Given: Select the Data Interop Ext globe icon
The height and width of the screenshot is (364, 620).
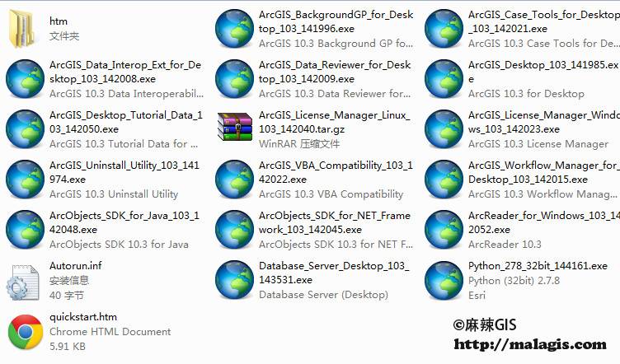Looking at the screenshot, I should tap(25, 79).
